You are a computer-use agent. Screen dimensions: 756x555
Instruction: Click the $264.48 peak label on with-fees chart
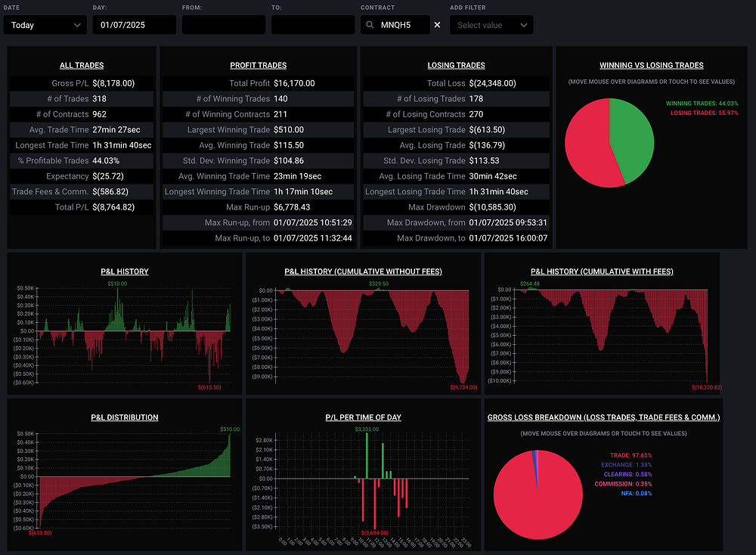[530, 284]
